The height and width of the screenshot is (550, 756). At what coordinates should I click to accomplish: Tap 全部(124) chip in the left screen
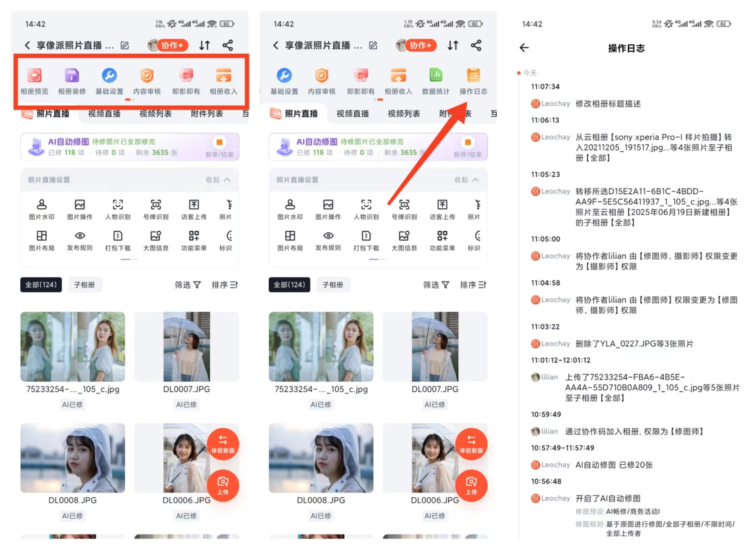coord(41,285)
